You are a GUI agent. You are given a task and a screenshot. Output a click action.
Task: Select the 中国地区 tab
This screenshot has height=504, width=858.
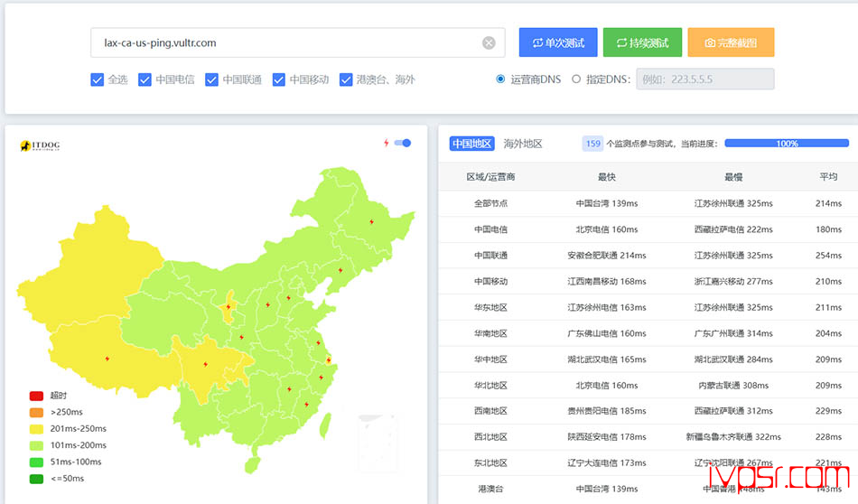[x=471, y=144]
